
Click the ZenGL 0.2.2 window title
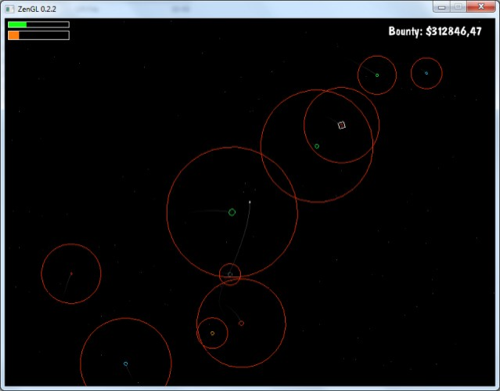(x=37, y=9)
